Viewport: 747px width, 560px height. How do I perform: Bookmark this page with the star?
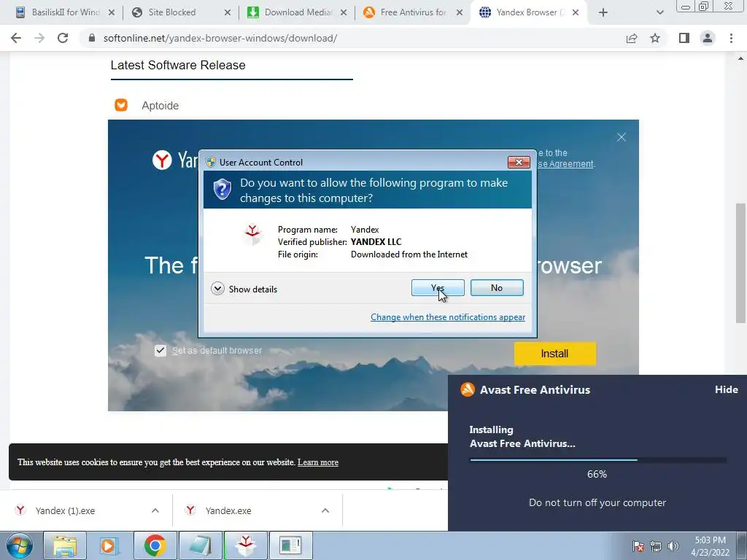pyautogui.click(x=655, y=38)
